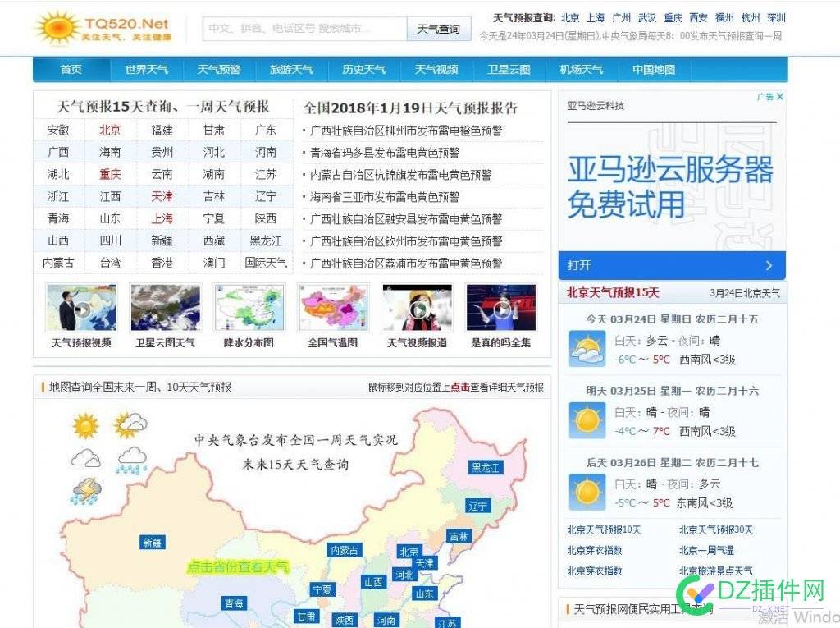This screenshot has height=628, width=840.
Task: Open the 卫星云图天气 thumbnail
Action: (x=166, y=308)
